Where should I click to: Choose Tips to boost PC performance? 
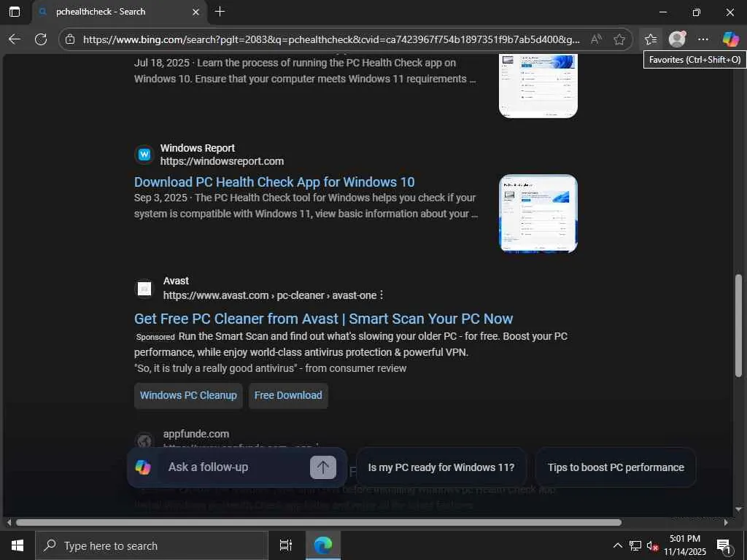pos(616,467)
